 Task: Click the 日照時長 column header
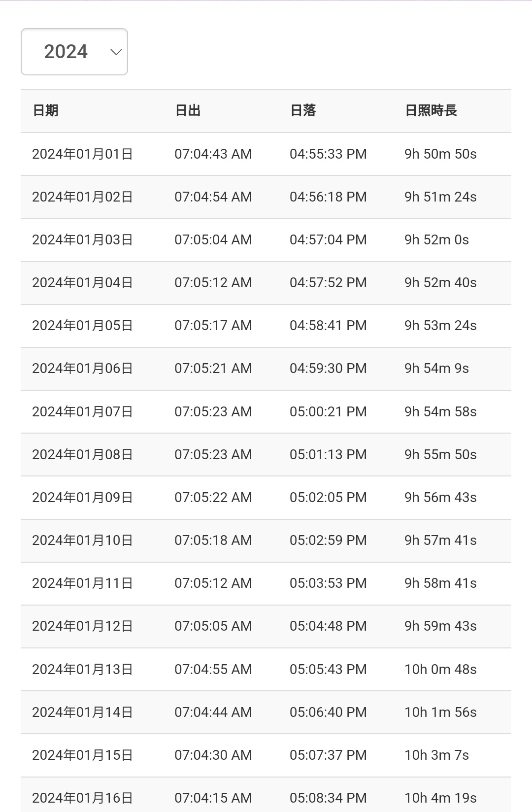tap(431, 111)
